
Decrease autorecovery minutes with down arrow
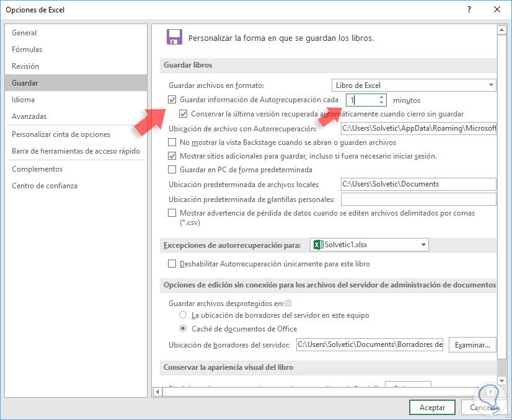pyautogui.click(x=381, y=102)
